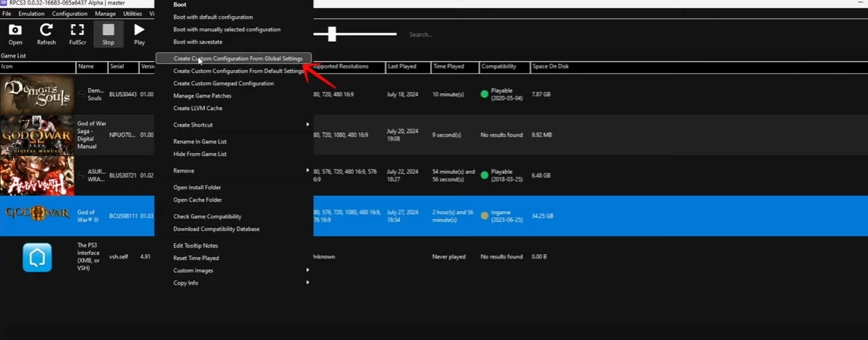Image resolution: width=868 pixels, height=340 pixels.
Task: Click the Stop toolbar icon
Action: pyautogui.click(x=108, y=33)
